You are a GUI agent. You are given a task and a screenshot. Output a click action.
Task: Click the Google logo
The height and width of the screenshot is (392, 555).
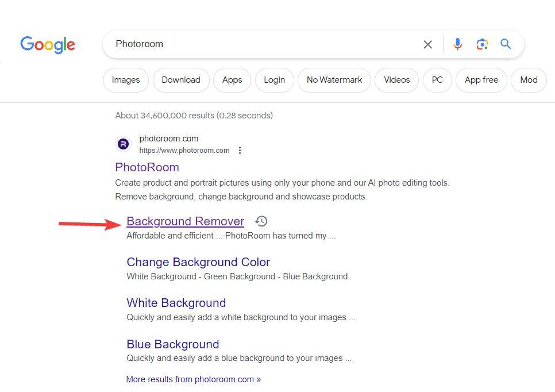coord(48,45)
